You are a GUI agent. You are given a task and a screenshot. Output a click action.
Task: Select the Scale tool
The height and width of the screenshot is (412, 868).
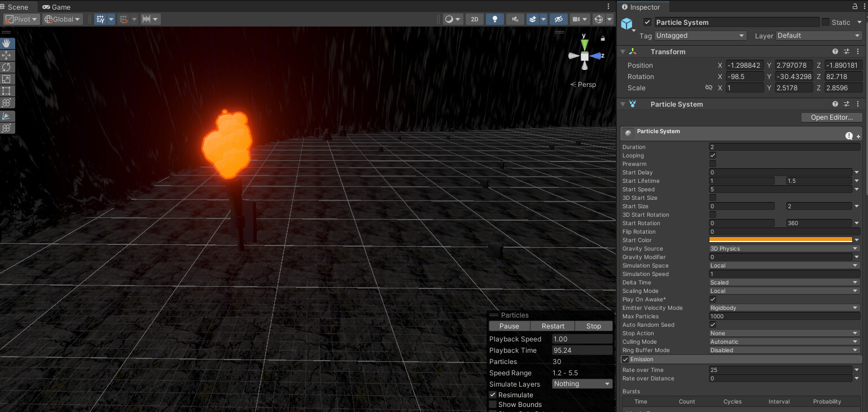[x=7, y=79]
